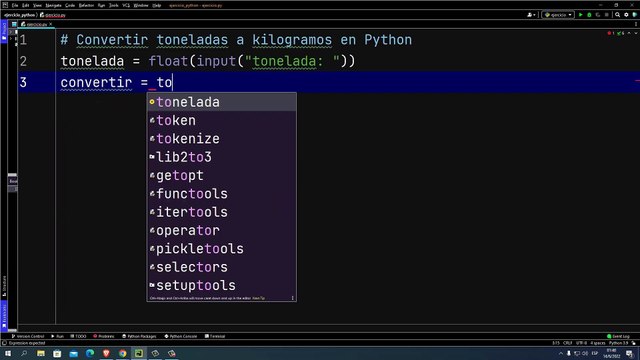
Task: Toggle the Project tool window sidebar button
Action: [x=4, y=31]
